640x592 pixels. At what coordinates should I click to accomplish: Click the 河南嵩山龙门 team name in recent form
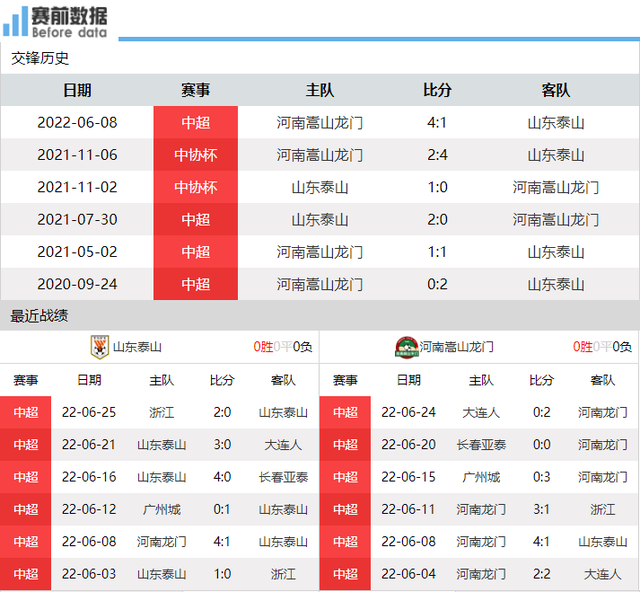(x=456, y=347)
